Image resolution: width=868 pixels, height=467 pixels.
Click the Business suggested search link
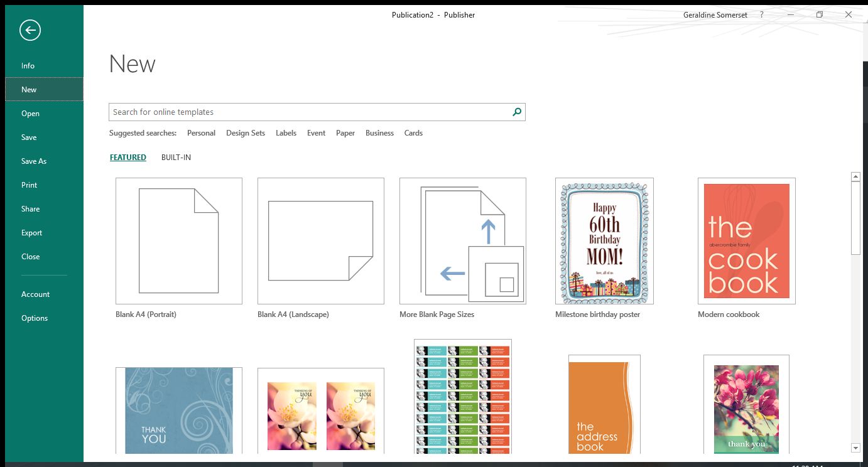(379, 133)
